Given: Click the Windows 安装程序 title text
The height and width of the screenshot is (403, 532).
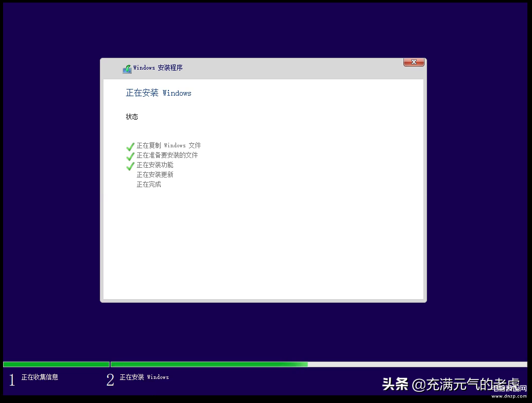Looking at the screenshot, I should coord(158,68).
